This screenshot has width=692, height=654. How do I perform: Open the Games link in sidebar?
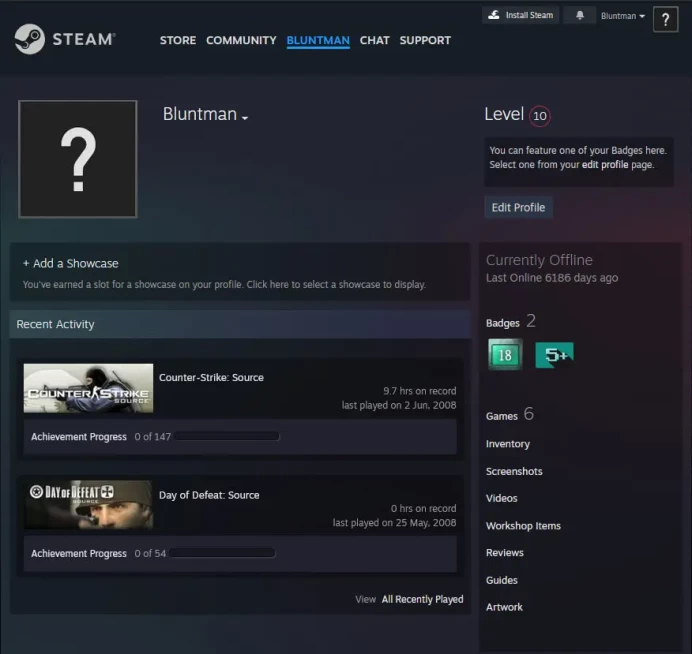[501, 416]
